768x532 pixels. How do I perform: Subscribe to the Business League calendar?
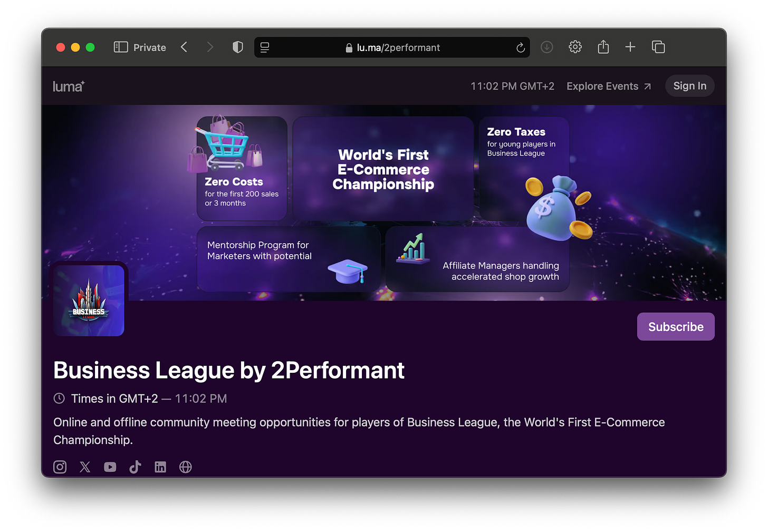(x=676, y=327)
